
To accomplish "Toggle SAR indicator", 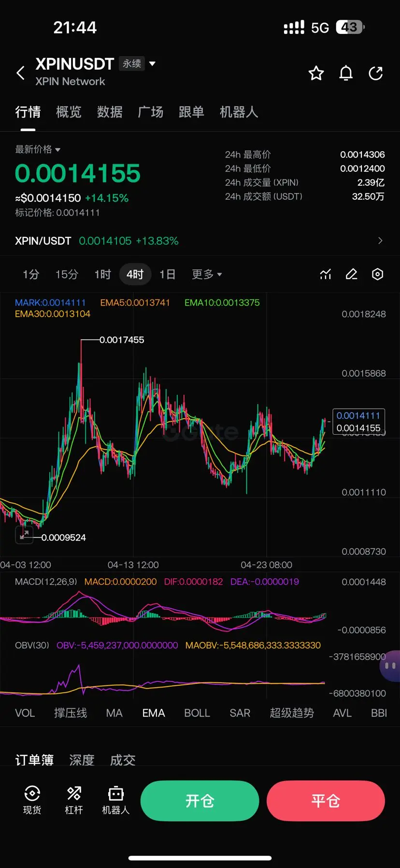I will (240, 713).
